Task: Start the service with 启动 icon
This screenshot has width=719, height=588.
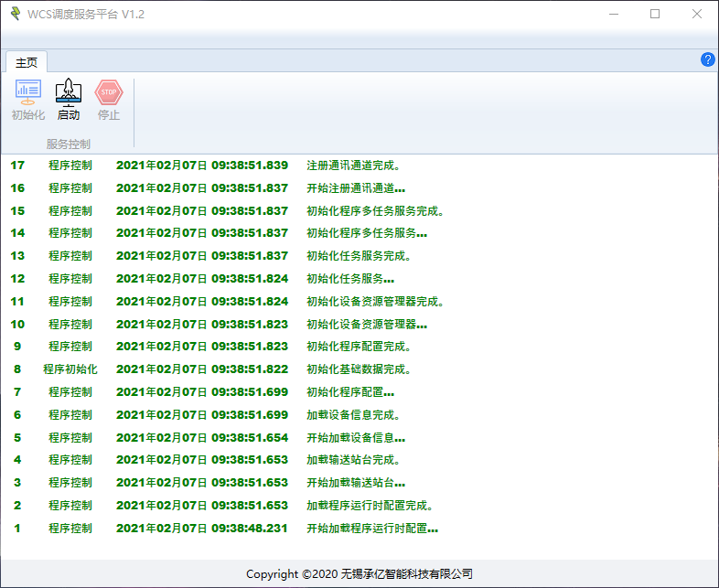Action: pos(69,100)
